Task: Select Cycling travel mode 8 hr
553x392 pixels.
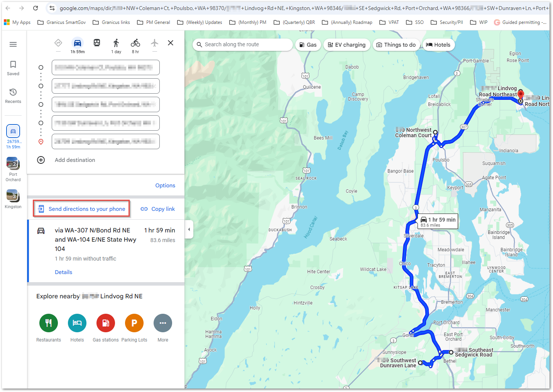Action: [x=135, y=45]
